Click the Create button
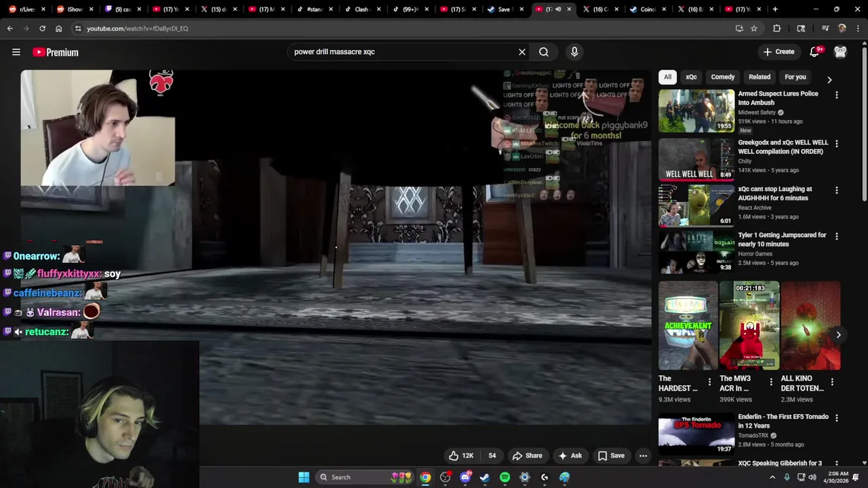Image resolution: width=868 pixels, height=488 pixels. [x=778, y=52]
